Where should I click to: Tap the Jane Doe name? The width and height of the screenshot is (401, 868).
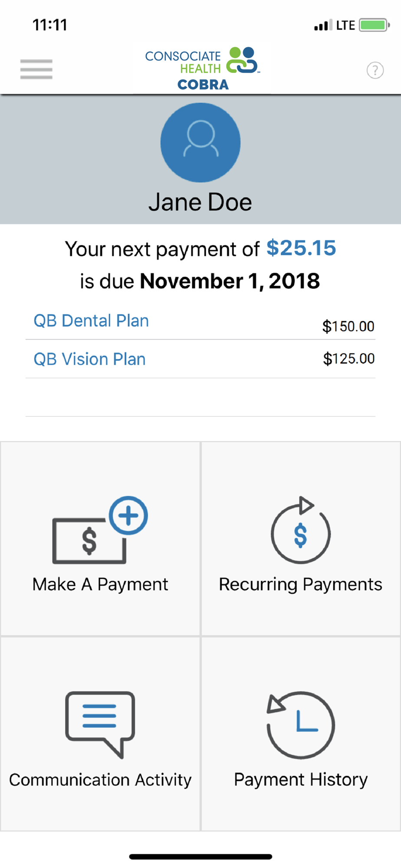200,203
